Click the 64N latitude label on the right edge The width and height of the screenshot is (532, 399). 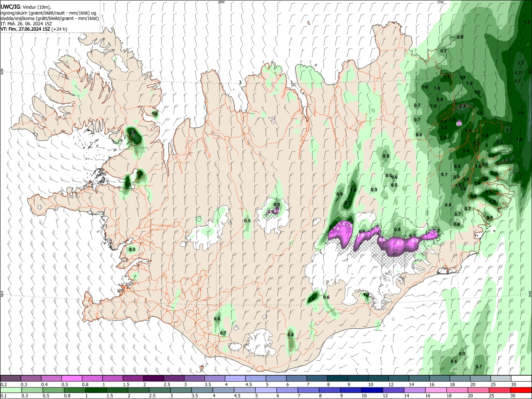tap(530, 293)
